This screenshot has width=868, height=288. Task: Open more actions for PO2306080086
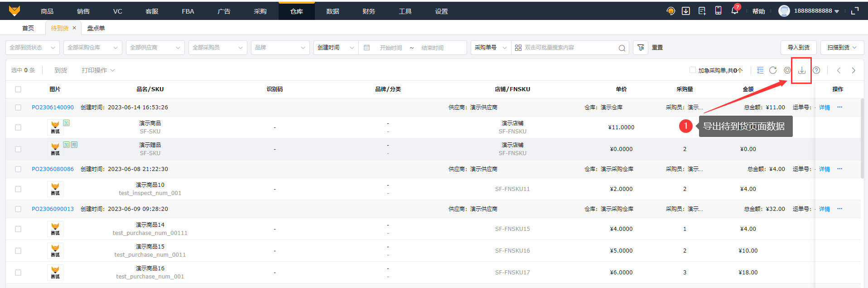pyautogui.click(x=839, y=169)
